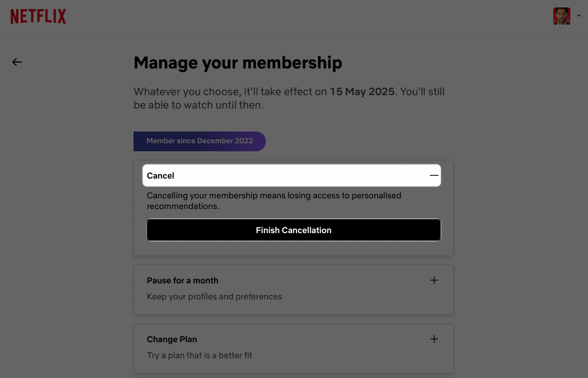Click the Pause for a month label

coord(183,280)
